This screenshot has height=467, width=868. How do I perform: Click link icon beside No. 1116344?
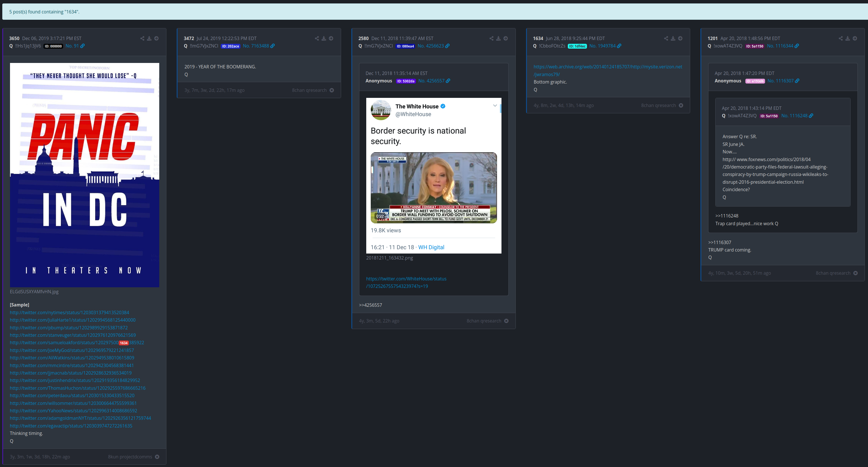(797, 46)
